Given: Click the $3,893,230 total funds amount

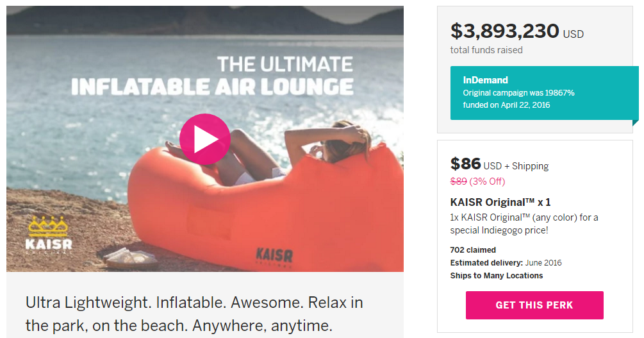Looking at the screenshot, I should 505,31.
